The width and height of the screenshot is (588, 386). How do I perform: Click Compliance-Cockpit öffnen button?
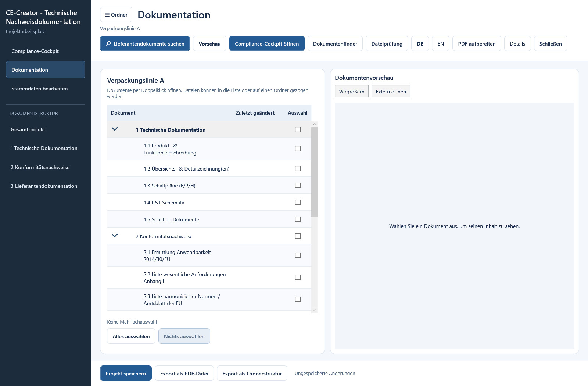[x=267, y=44]
